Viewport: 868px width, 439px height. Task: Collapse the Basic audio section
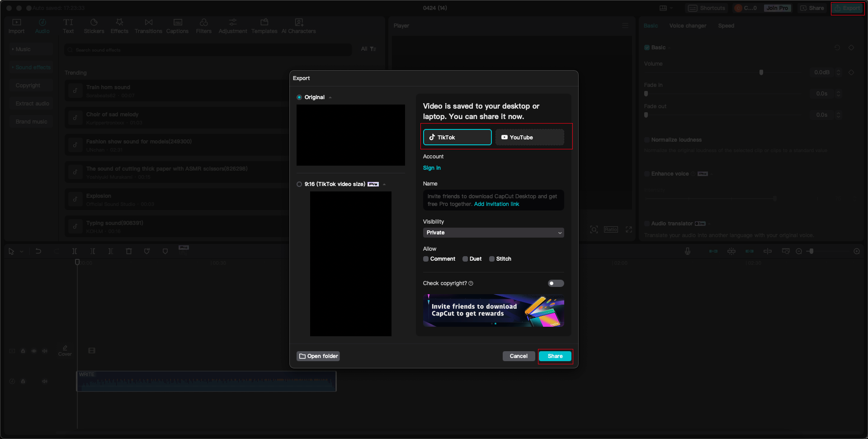pyautogui.click(x=670, y=48)
